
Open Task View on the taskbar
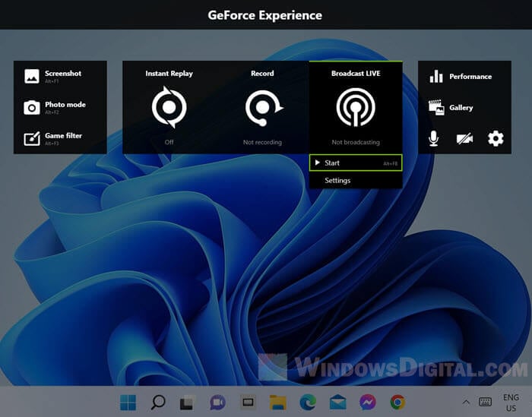[x=187, y=403]
